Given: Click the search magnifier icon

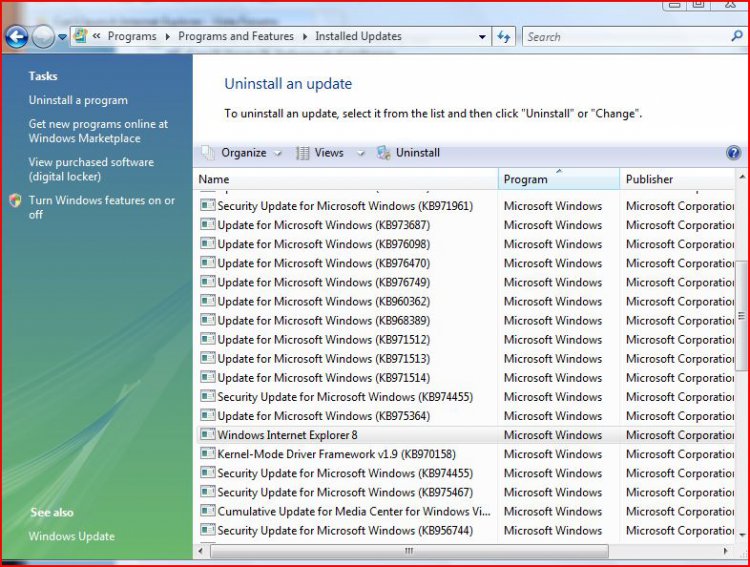Looking at the screenshot, I should pyautogui.click(x=737, y=36).
